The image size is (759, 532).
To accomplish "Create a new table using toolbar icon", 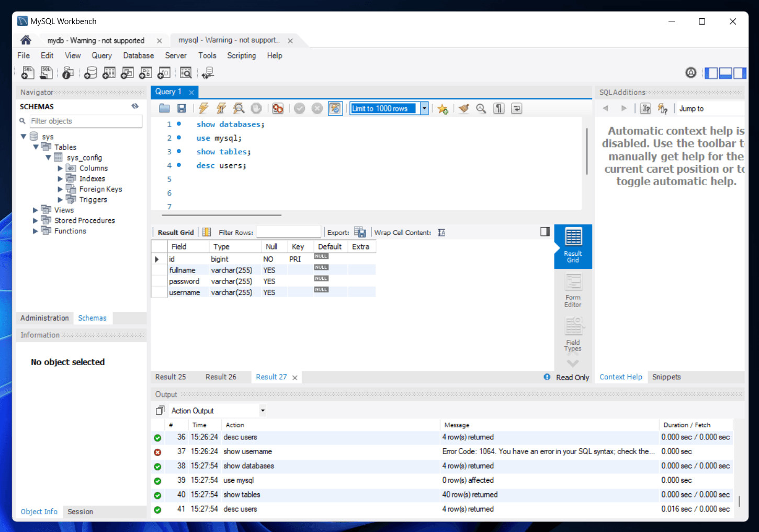I will [109, 72].
